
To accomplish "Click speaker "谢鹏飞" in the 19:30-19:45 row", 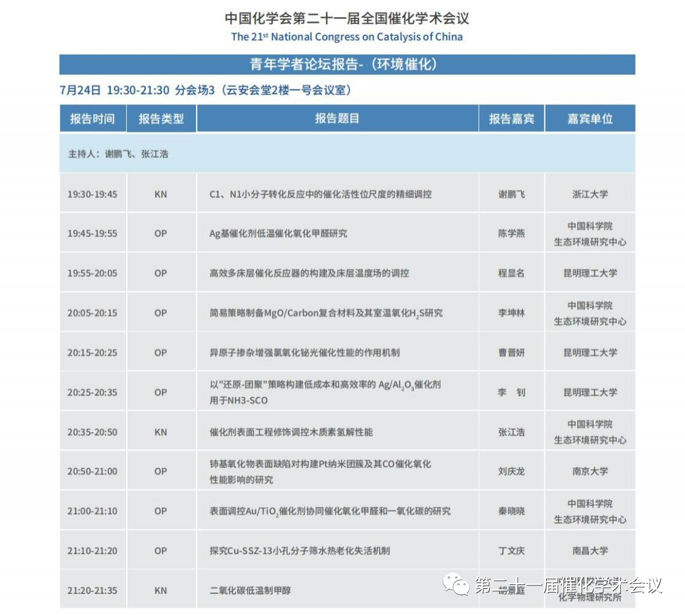I will coord(512,195).
